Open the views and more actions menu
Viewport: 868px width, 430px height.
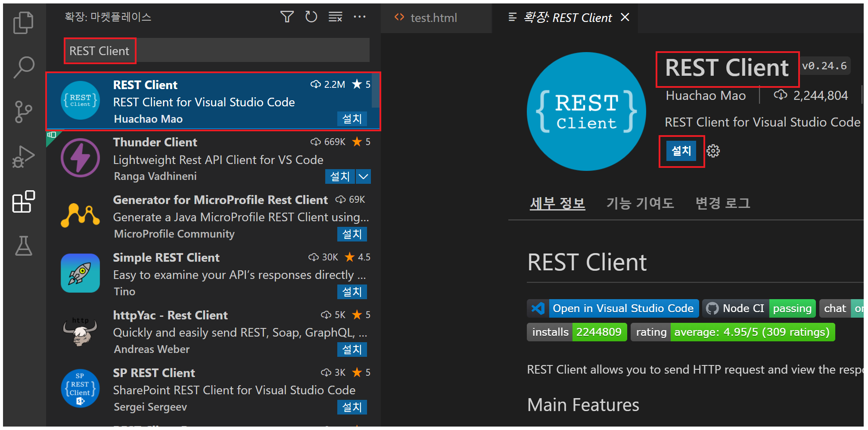[360, 16]
